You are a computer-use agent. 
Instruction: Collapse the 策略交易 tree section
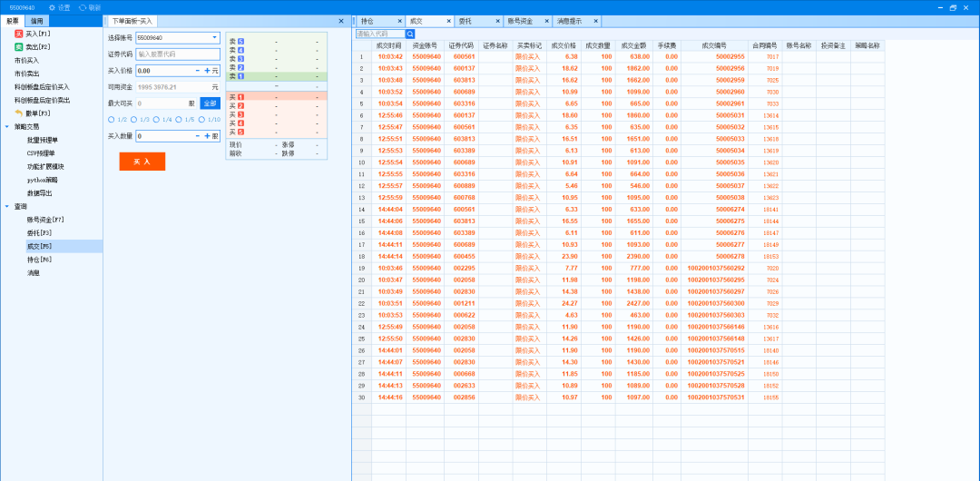pos(7,127)
